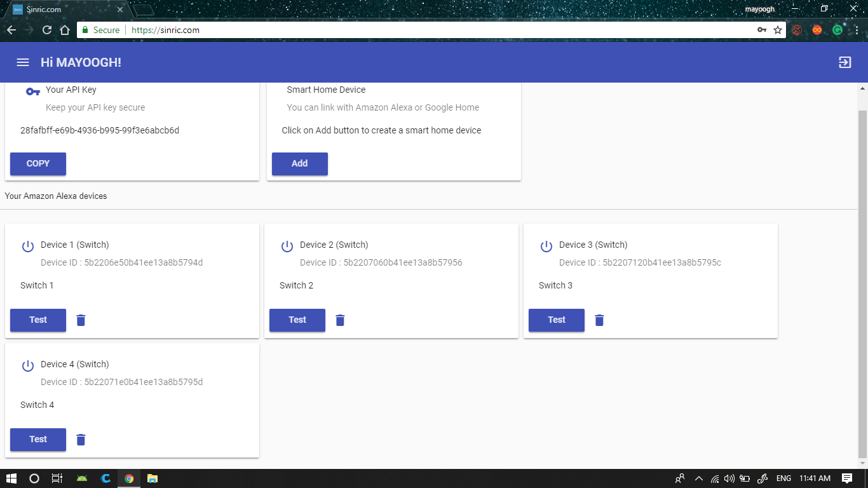Bookmark this page with star icon
The width and height of the screenshot is (868, 488).
[778, 30]
